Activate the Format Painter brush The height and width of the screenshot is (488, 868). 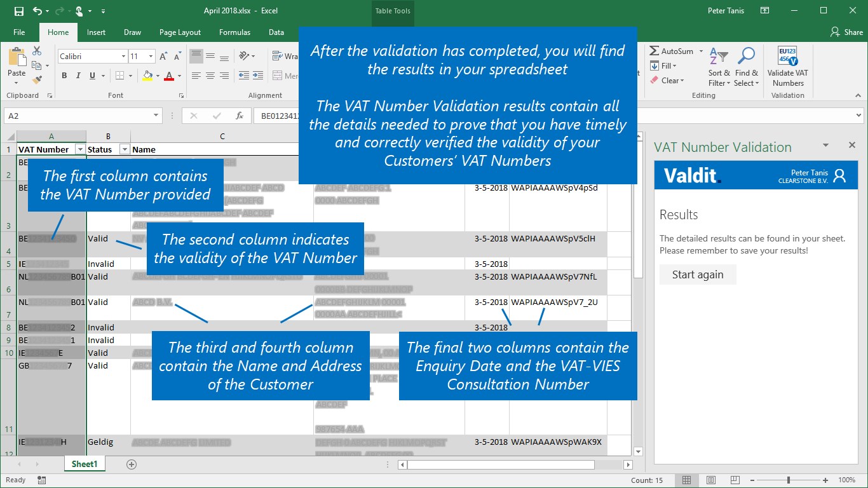[37, 80]
